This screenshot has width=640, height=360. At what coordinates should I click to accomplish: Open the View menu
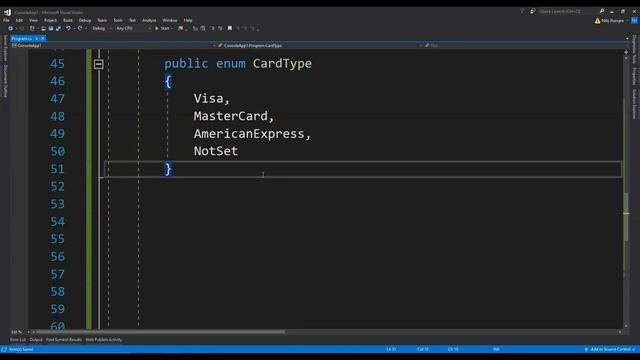click(x=33, y=20)
